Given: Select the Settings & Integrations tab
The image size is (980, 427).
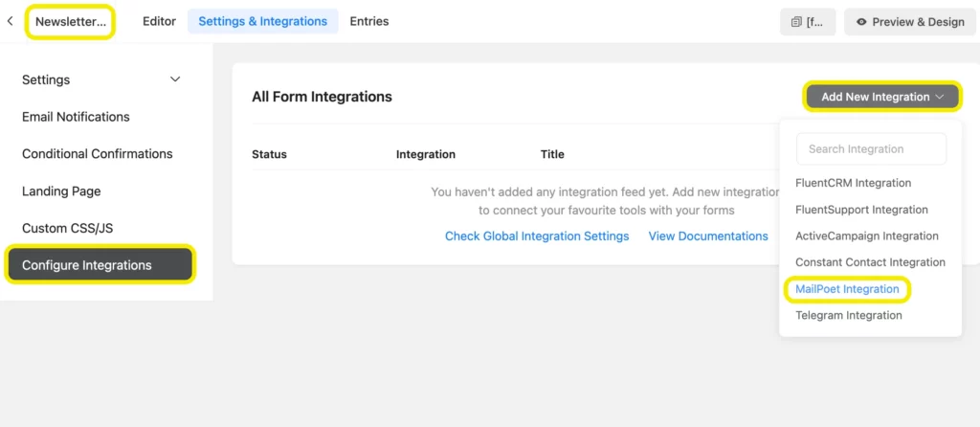Looking at the screenshot, I should (x=262, y=21).
